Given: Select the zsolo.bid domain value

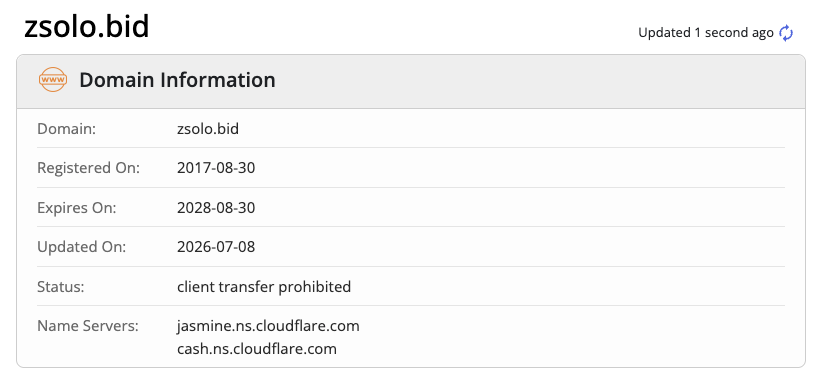Looking at the screenshot, I should 208,129.
